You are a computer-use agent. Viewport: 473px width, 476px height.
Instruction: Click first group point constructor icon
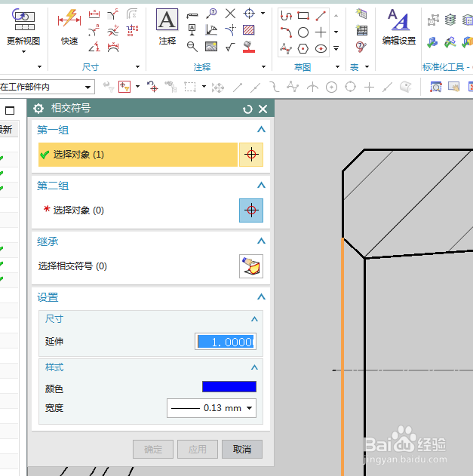tap(251, 155)
